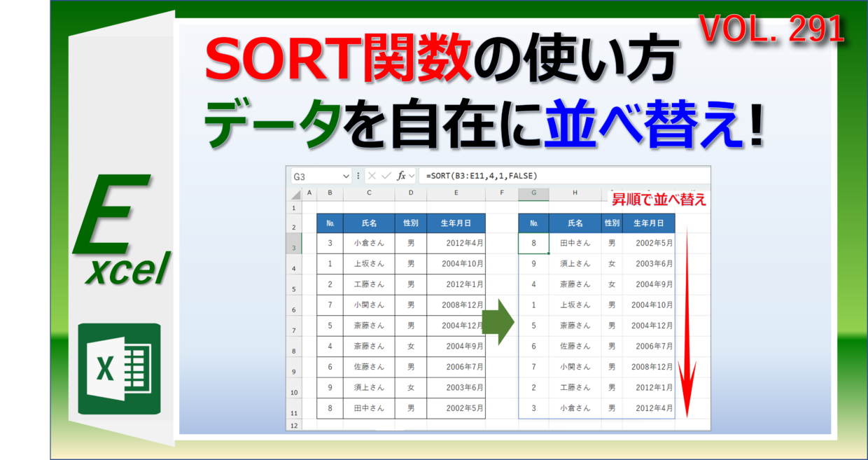Select row 1 header
The width and height of the screenshot is (868, 460).
pyautogui.click(x=294, y=208)
